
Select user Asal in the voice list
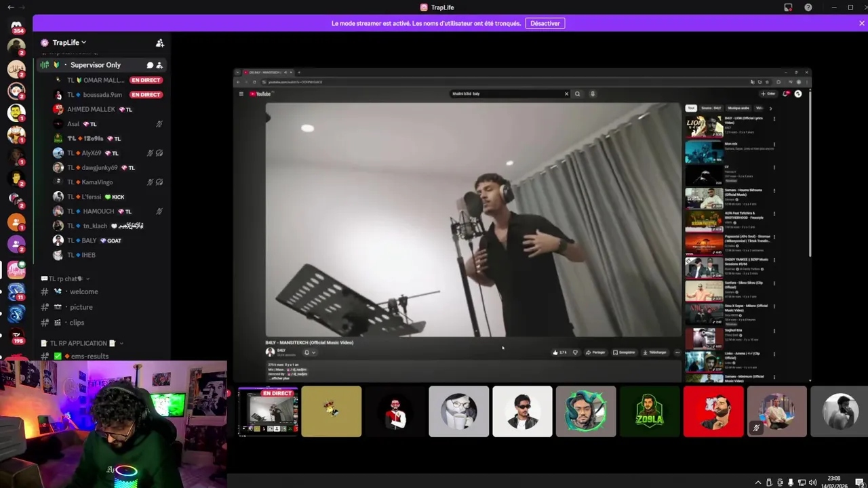pos(73,124)
